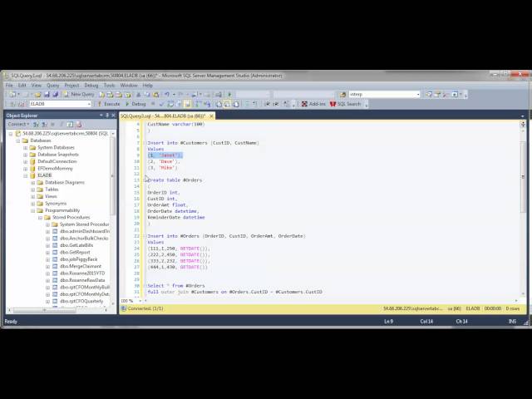Select dbo.jobPiggyBack stored procedure
The image size is (532, 399).
(78, 259)
